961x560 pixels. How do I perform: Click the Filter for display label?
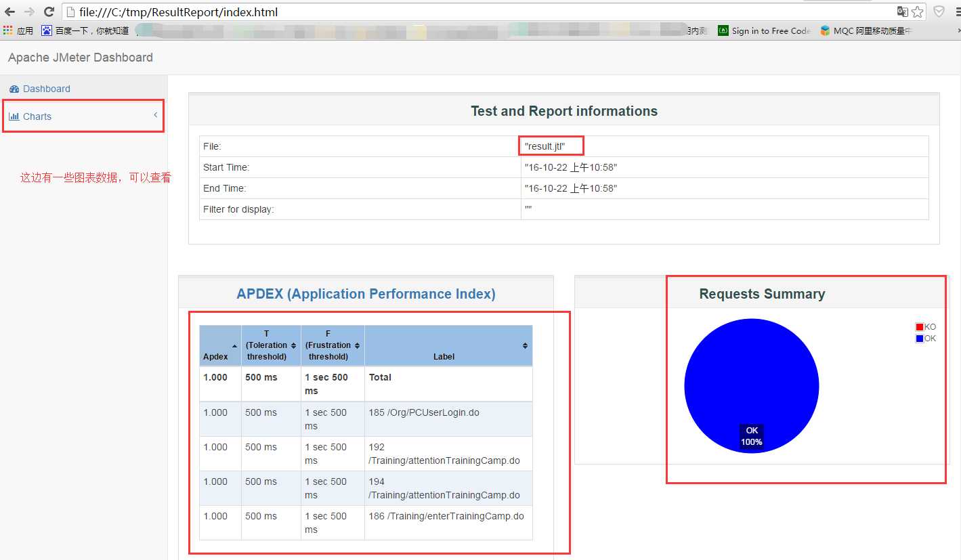tap(238, 209)
